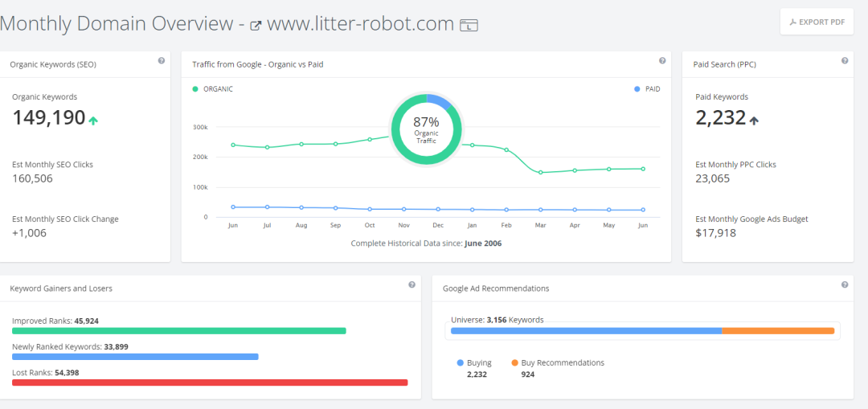Open the help icon in Google Ad Recommendations
Image resolution: width=868 pixels, height=409 pixels.
(844, 285)
